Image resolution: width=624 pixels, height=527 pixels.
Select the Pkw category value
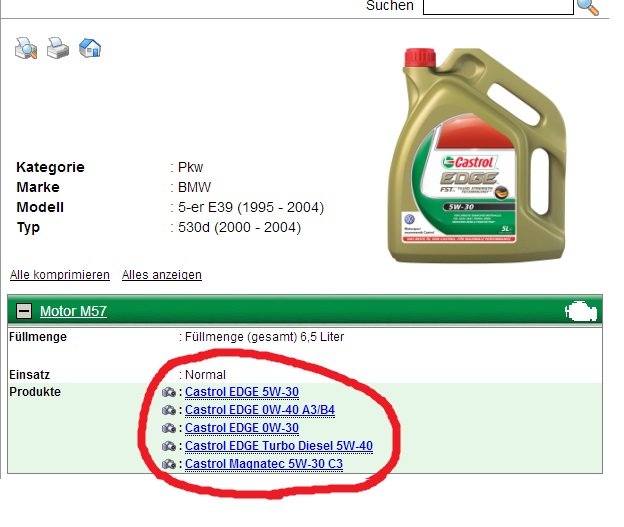coord(190,167)
